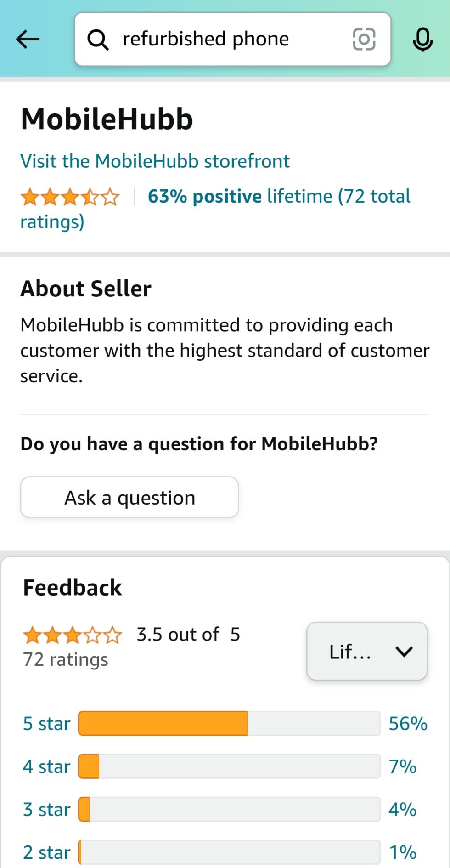The width and height of the screenshot is (450, 868).
Task: Tap the star rating above 72 ratings
Action: (x=71, y=635)
